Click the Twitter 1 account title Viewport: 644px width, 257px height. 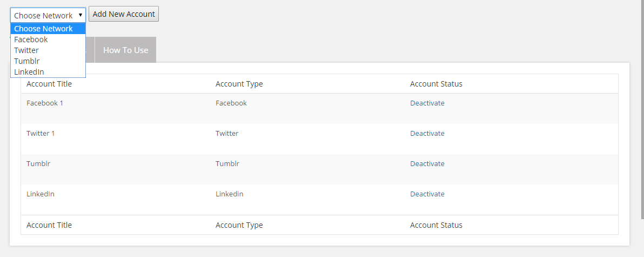pos(41,133)
